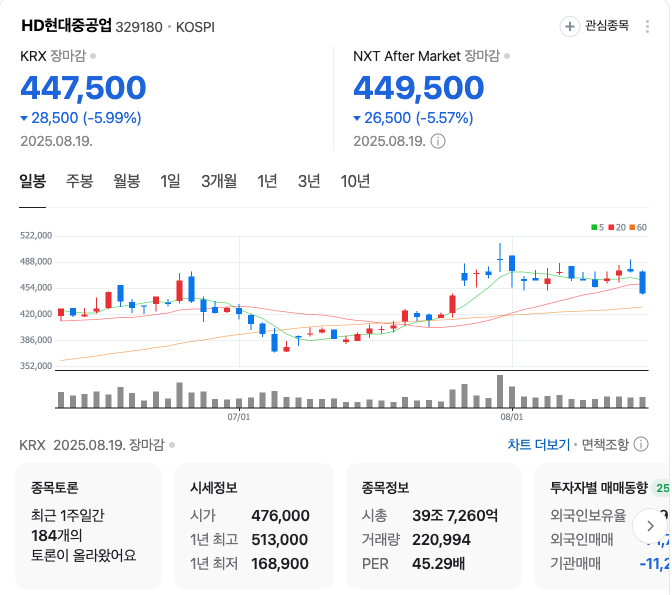Click the NXT price 449,500
This screenshot has height=595, width=672.
419,88
